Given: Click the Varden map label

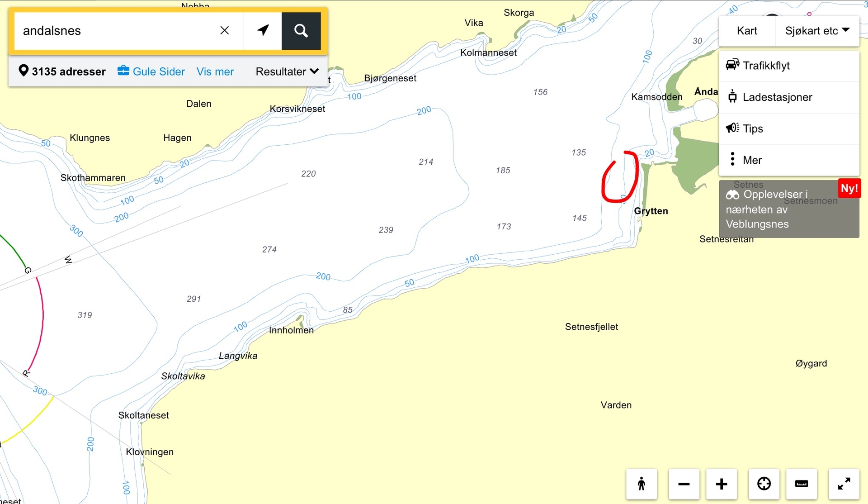Looking at the screenshot, I should click(616, 405).
